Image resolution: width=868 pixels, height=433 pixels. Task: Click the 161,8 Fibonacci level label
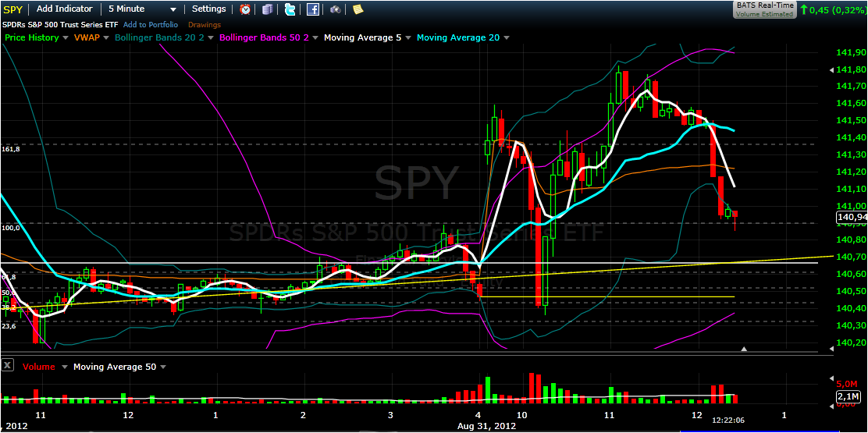pyautogui.click(x=11, y=149)
